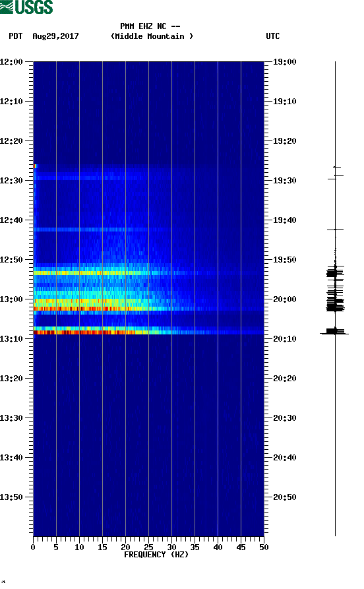Click the '19:30' UTC time label
Screen dimensions: 364x589
point(285,181)
